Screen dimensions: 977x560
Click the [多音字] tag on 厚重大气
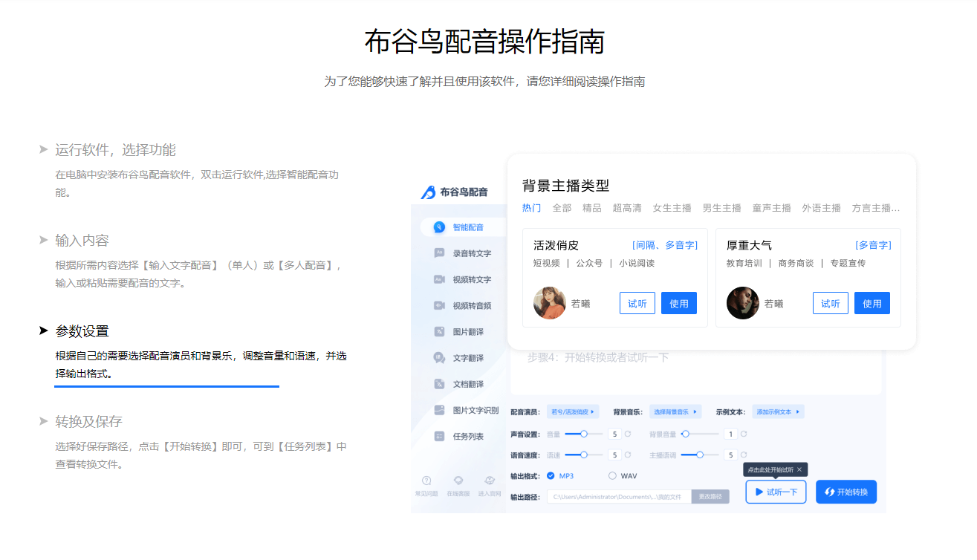(873, 245)
